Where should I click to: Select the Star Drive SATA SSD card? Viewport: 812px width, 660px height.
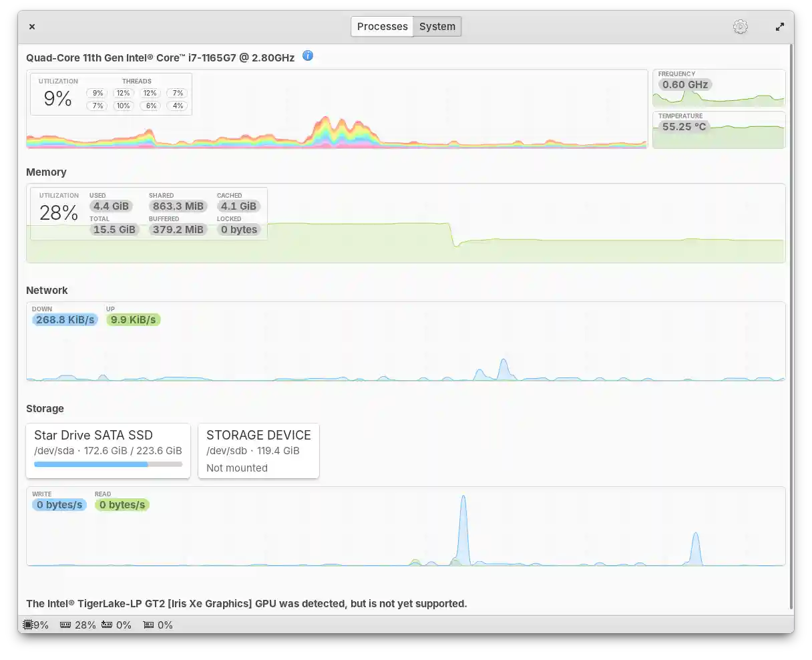pos(108,450)
